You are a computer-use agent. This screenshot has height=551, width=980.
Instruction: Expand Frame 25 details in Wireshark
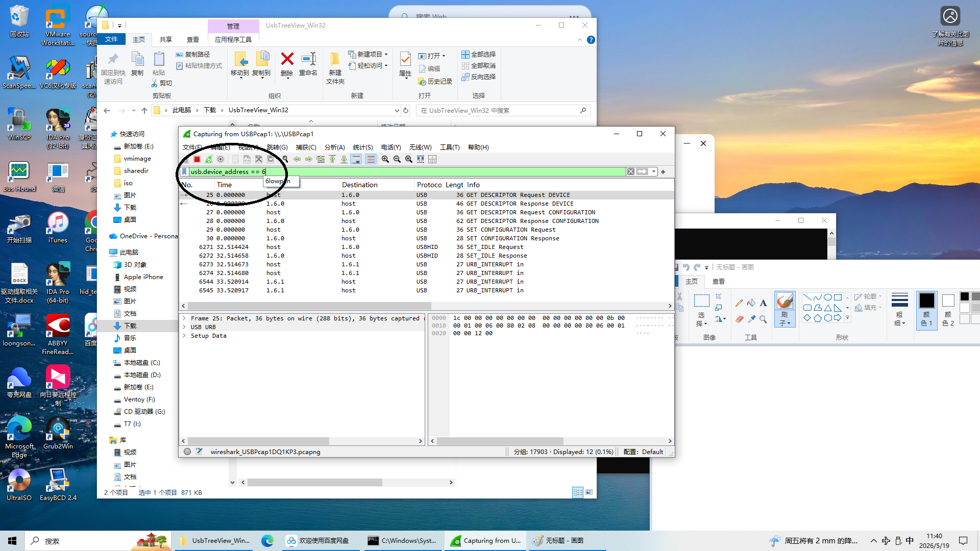(x=184, y=318)
